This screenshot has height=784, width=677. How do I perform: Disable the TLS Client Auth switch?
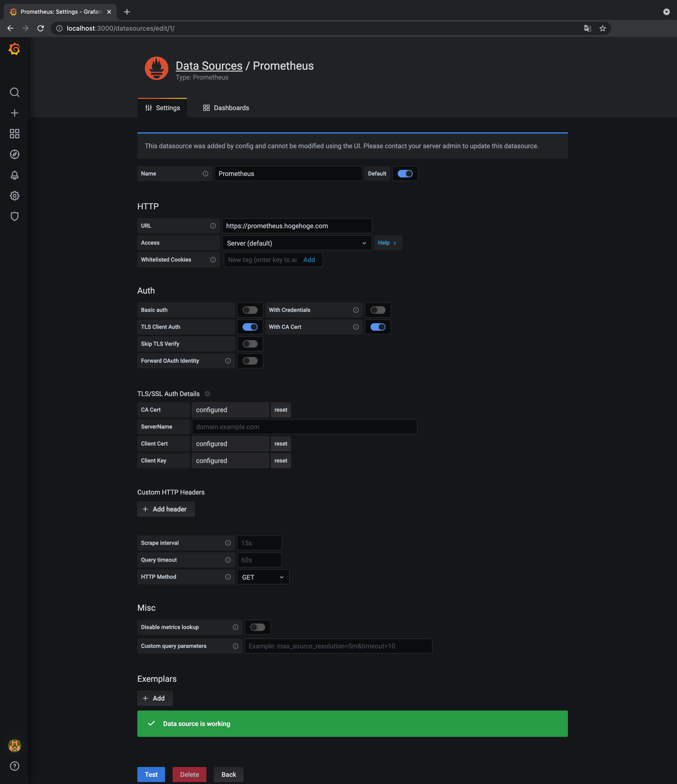(250, 327)
